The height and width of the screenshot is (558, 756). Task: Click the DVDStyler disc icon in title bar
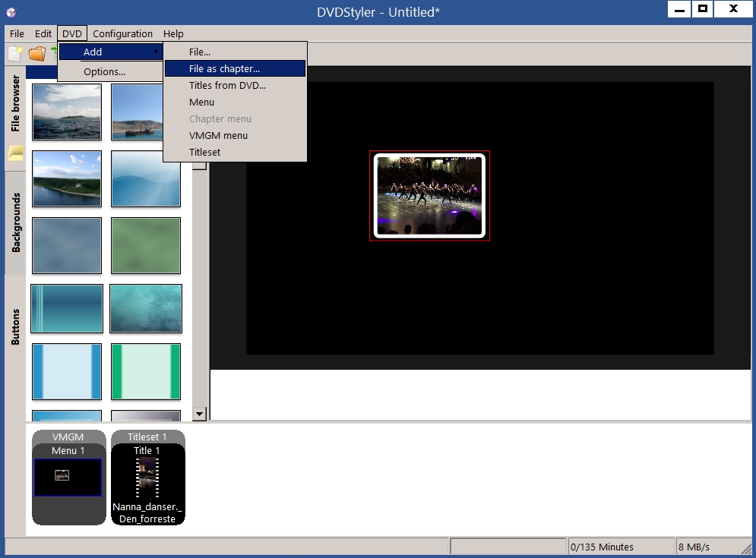point(12,12)
